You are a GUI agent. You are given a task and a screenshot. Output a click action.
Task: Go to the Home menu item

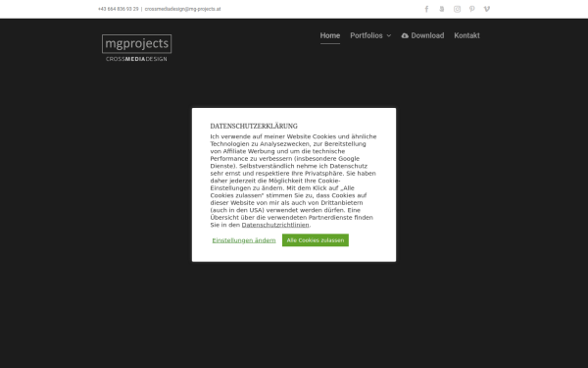(330, 35)
